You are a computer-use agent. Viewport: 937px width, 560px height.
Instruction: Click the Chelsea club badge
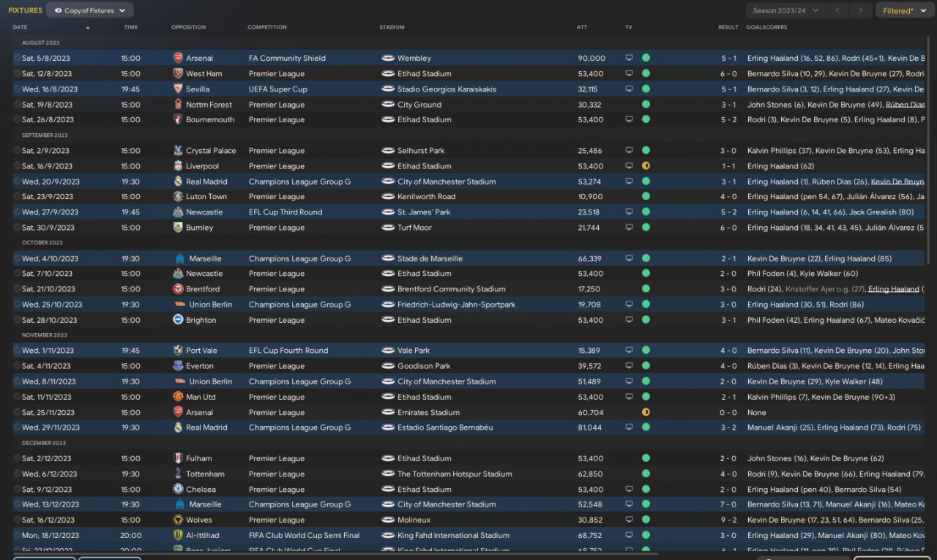[x=178, y=489]
